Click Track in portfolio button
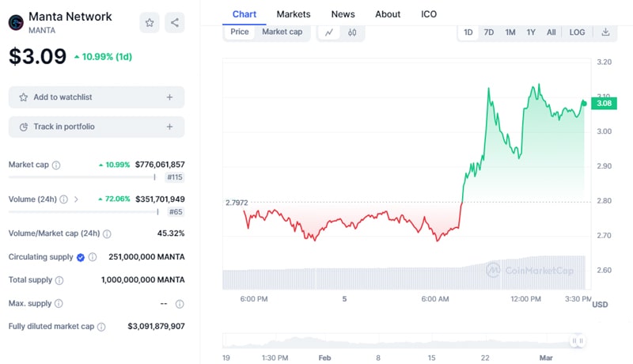 [97, 127]
